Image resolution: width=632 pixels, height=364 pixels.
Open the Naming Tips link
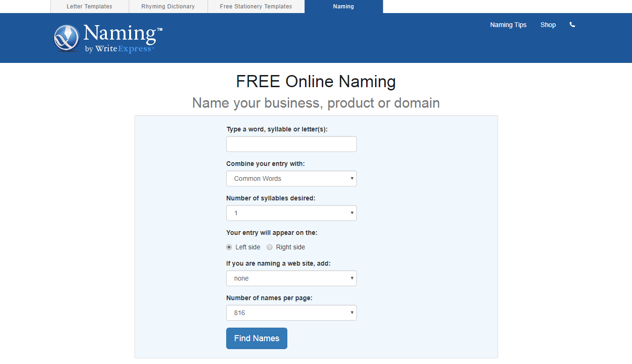coord(508,25)
